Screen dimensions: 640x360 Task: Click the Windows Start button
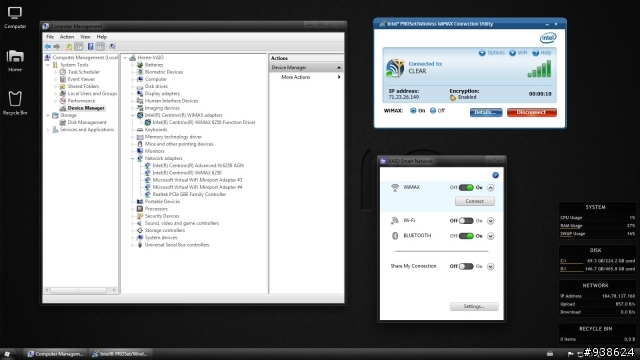point(7,354)
